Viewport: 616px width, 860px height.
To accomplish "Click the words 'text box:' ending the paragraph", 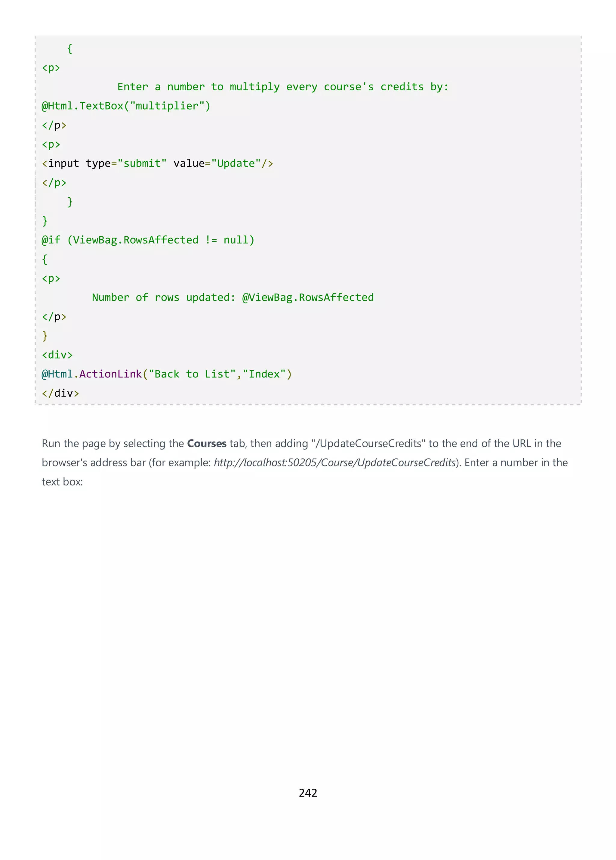I will [62, 482].
